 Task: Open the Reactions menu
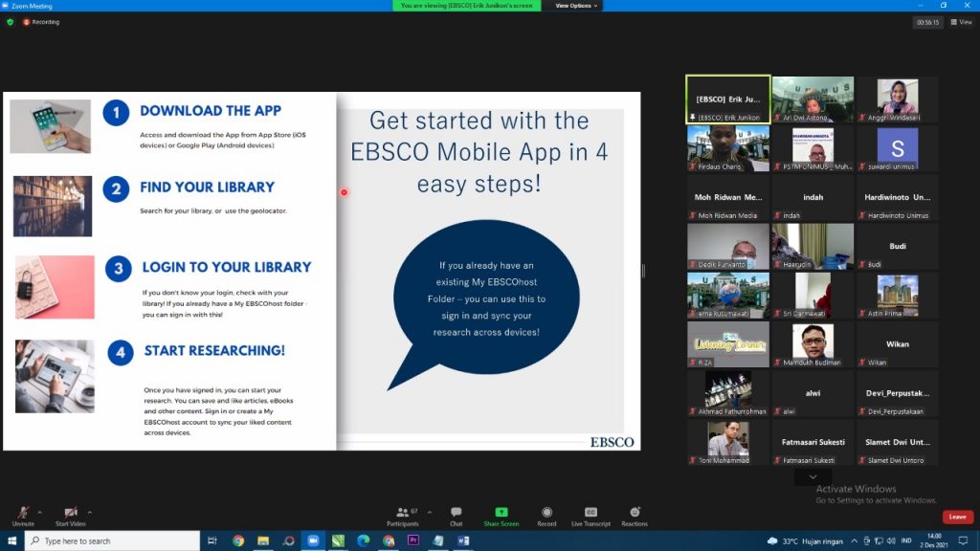coord(635,516)
